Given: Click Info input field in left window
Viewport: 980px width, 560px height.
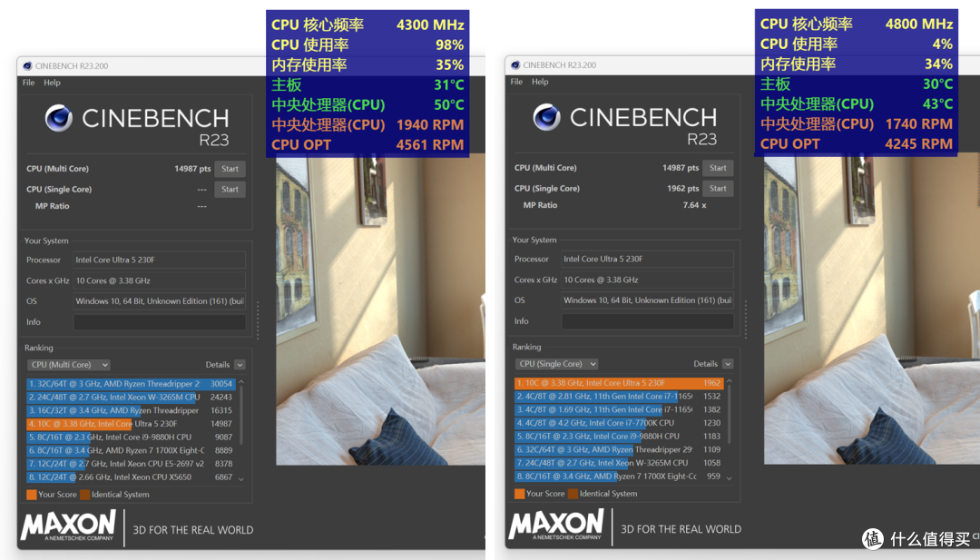Looking at the screenshot, I should pos(160,322).
